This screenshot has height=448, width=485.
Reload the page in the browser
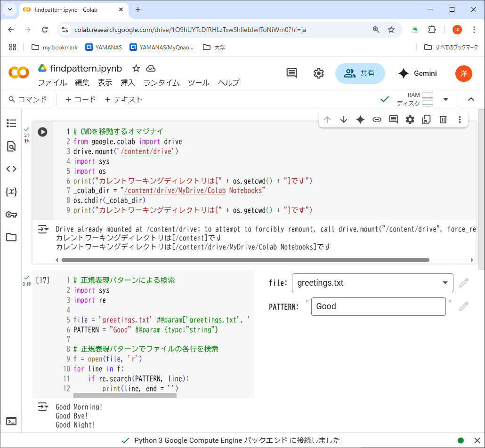point(45,30)
